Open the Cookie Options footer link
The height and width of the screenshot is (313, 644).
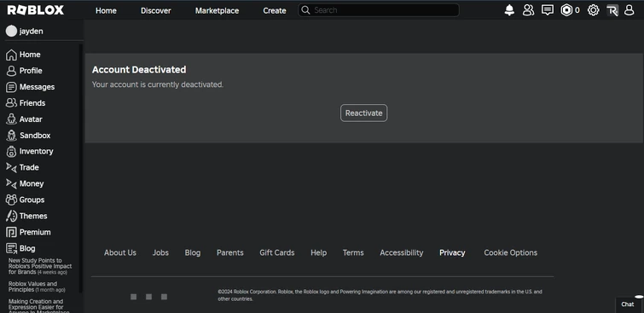[x=511, y=253]
